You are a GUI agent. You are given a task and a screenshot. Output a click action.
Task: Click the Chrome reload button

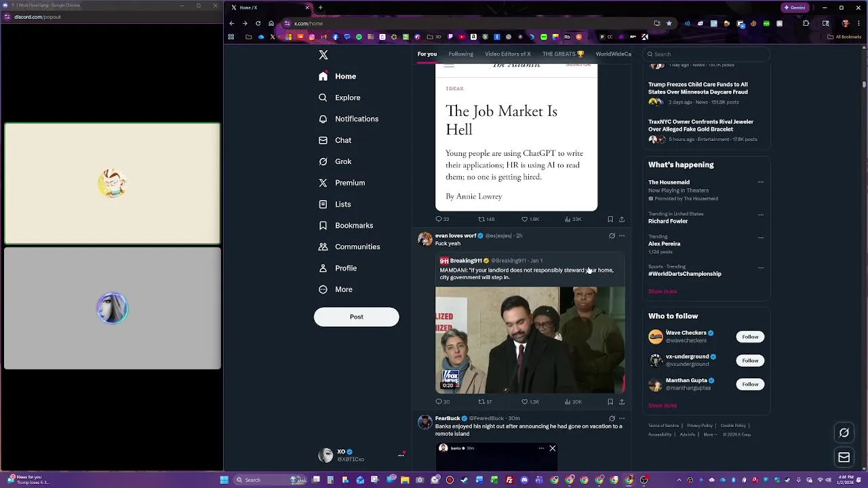pyautogui.click(x=258, y=23)
